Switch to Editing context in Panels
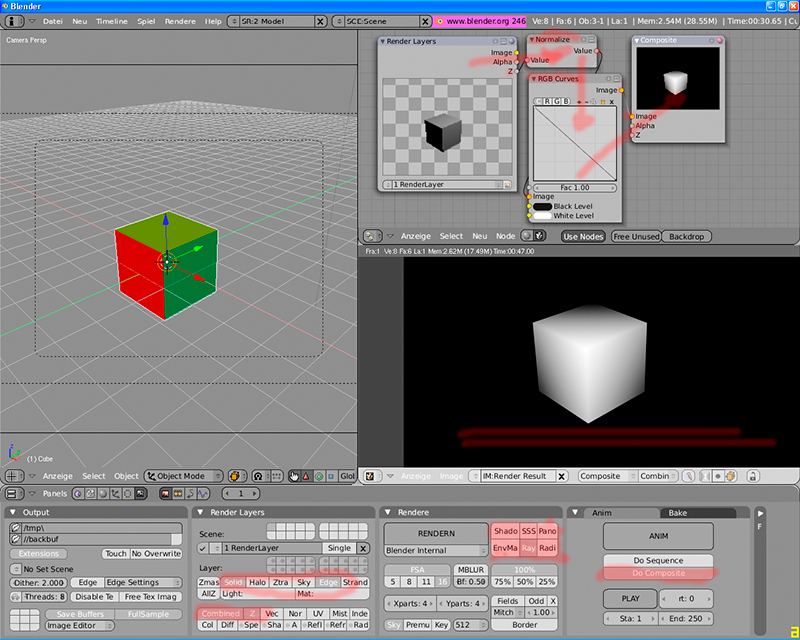This screenshot has width=800, height=640. coord(128,494)
